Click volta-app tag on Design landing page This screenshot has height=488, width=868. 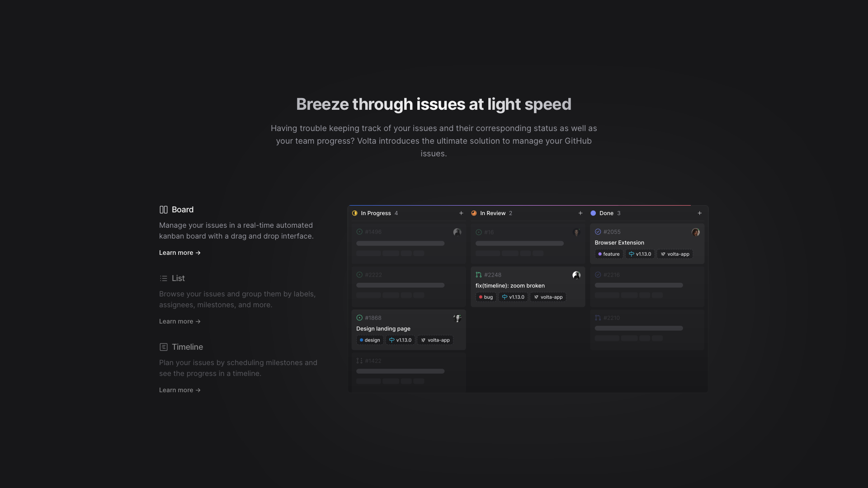click(435, 340)
